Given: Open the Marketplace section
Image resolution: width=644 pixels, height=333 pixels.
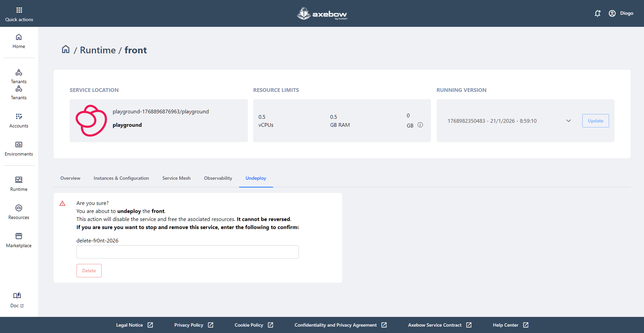Looking at the screenshot, I should [19, 240].
